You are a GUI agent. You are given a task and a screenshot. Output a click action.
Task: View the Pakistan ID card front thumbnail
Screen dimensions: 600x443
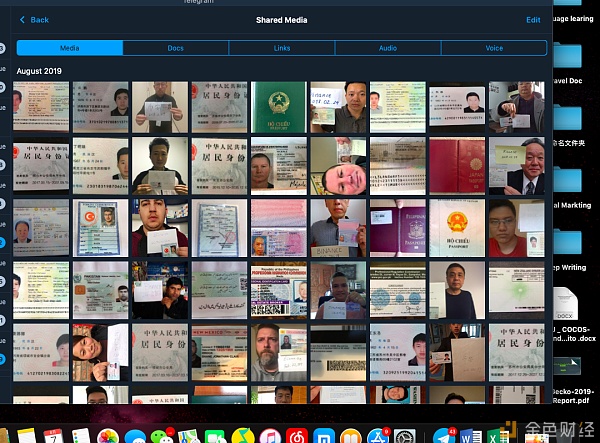[101, 290]
